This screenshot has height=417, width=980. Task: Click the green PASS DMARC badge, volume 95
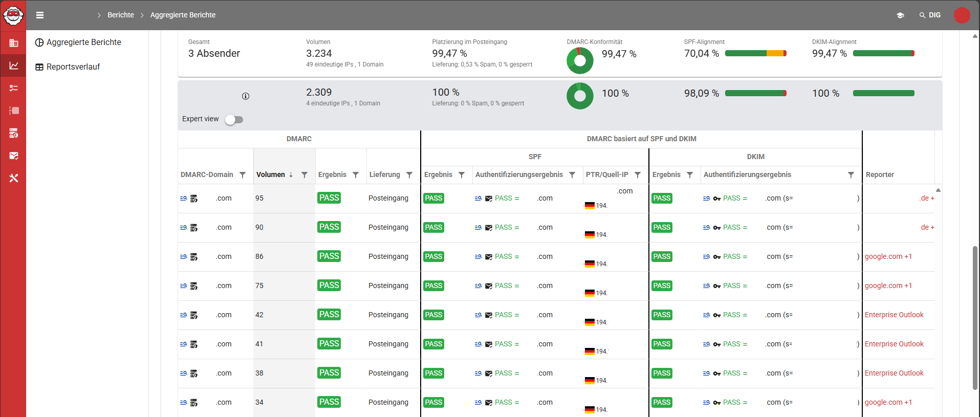[x=329, y=197]
